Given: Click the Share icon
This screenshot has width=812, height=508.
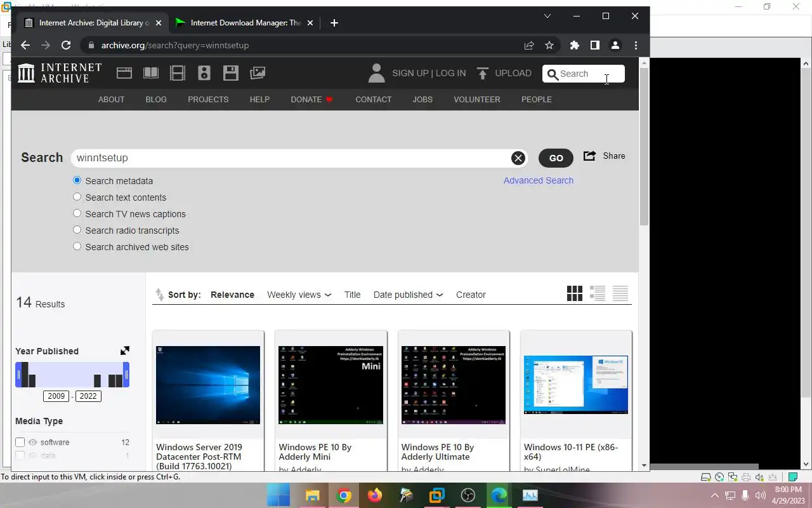Looking at the screenshot, I should click(x=589, y=156).
